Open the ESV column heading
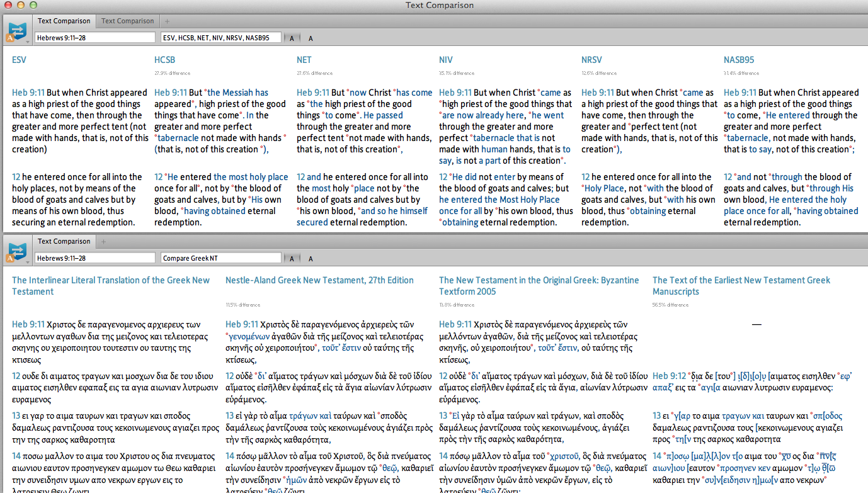Viewport: 868px width, 493px height. pos(19,60)
